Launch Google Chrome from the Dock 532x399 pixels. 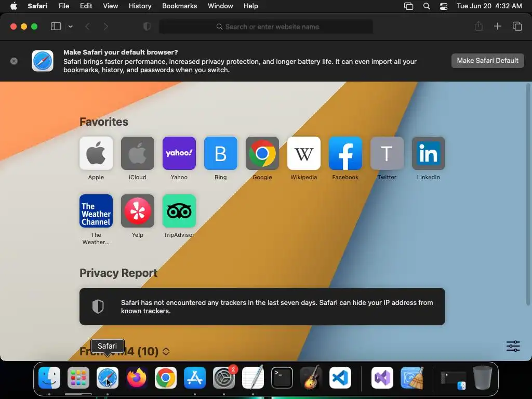point(166,378)
